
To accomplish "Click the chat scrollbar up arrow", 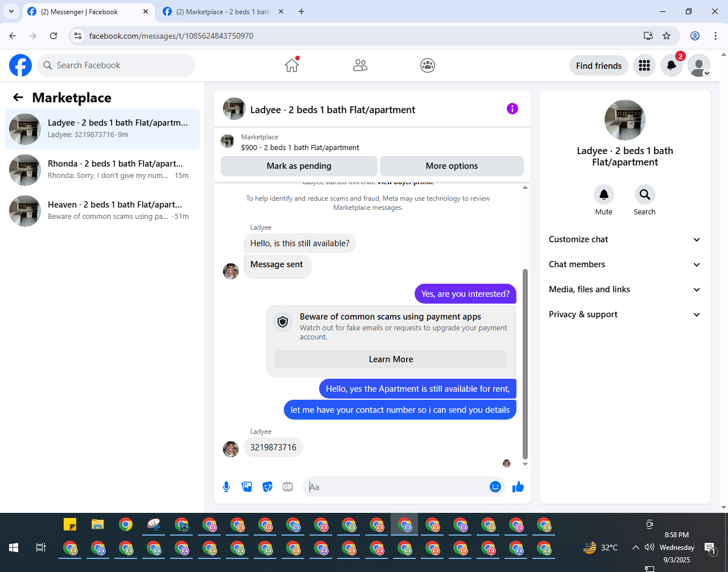I will (x=525, y=187).
